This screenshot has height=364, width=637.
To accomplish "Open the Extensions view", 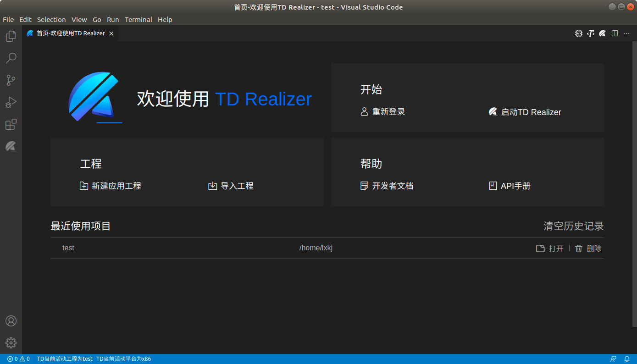I will tap(11, 124).
